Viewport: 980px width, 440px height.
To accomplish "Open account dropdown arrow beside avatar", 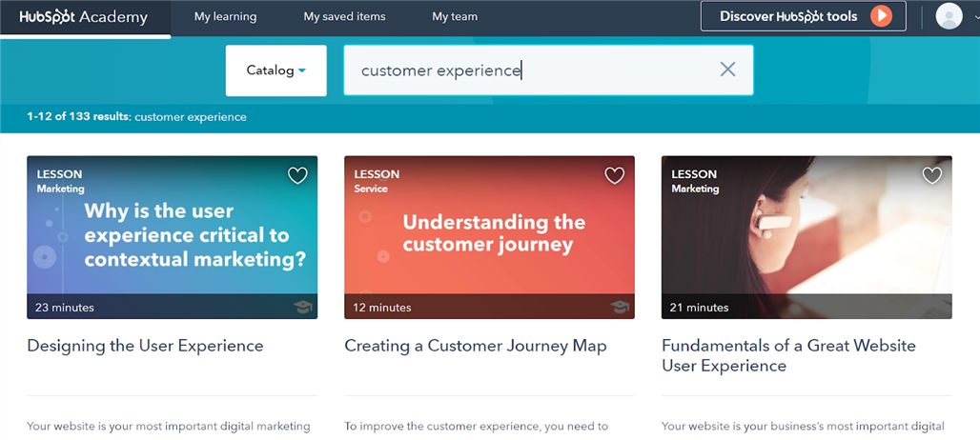I will [975, 17].
